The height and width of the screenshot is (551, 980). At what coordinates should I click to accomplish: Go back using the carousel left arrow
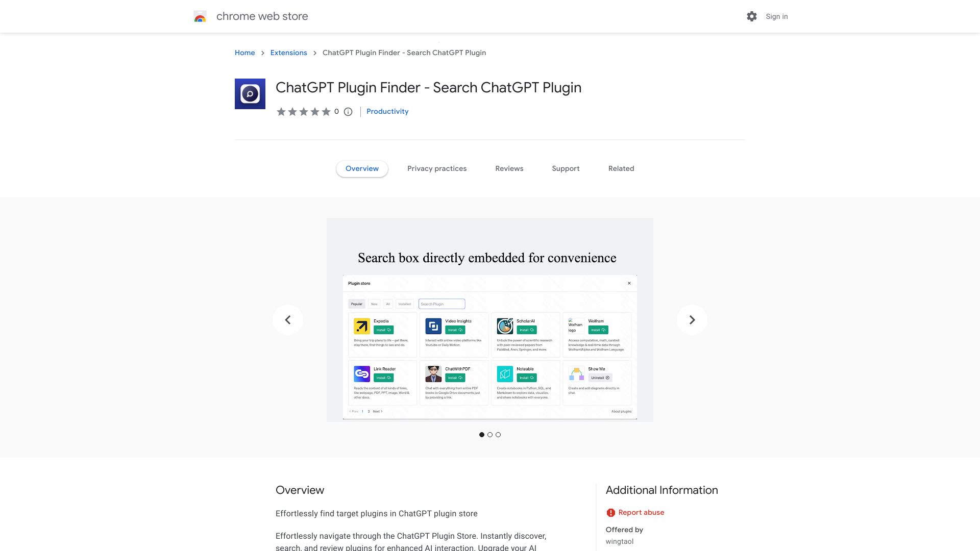[x=288, y=319]
